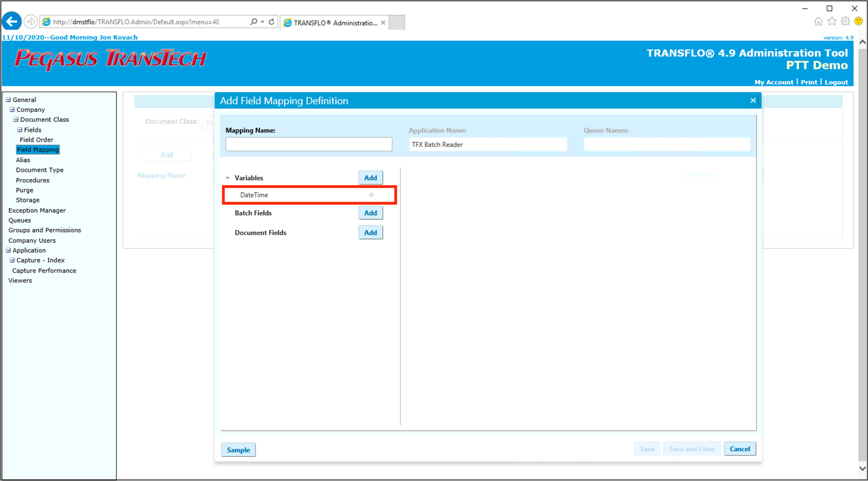Open browser Tools gear icon
Image resolution: width=868 pixels, height=481 pixels.
[x=845, y=21]
